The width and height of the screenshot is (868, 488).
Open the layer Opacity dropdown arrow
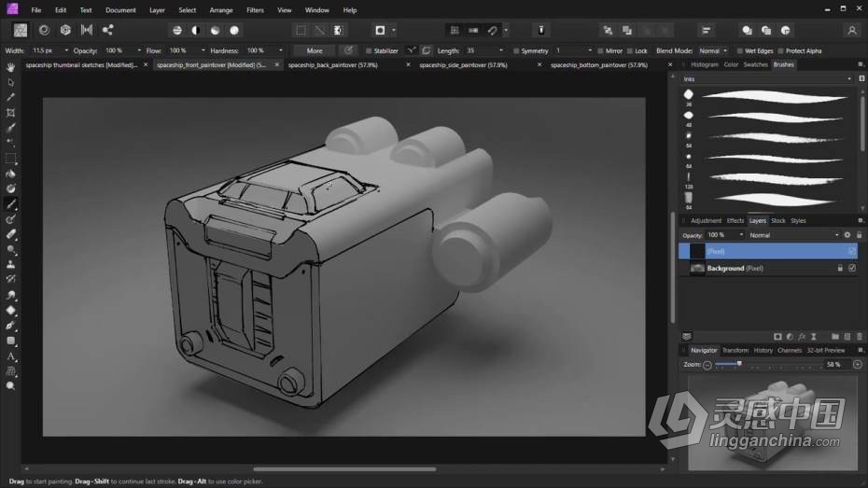coord(741,234)
